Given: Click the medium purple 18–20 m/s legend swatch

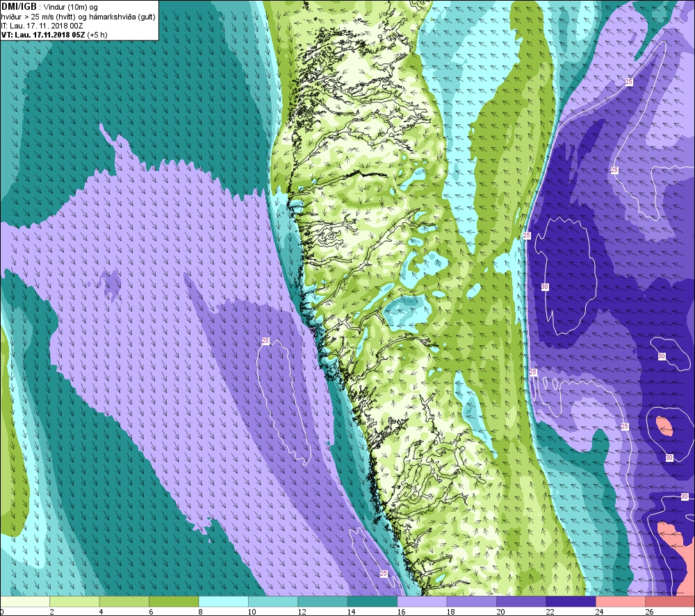Looking at the screenshot, I should [472, 601].
